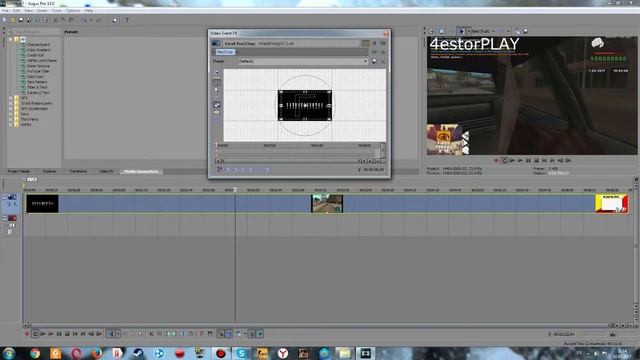Screen dimensions: 640x360
Task: Delete the keyframe in Pan/Crop
Action: point(268,170)
